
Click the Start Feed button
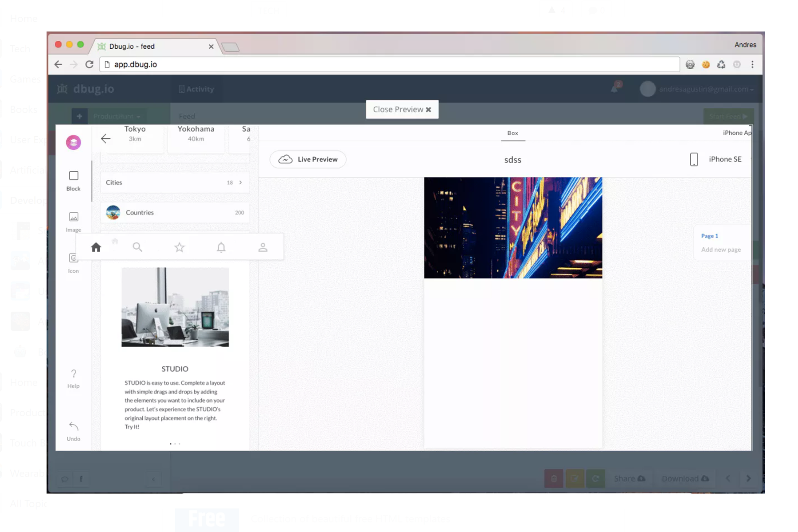728,117
